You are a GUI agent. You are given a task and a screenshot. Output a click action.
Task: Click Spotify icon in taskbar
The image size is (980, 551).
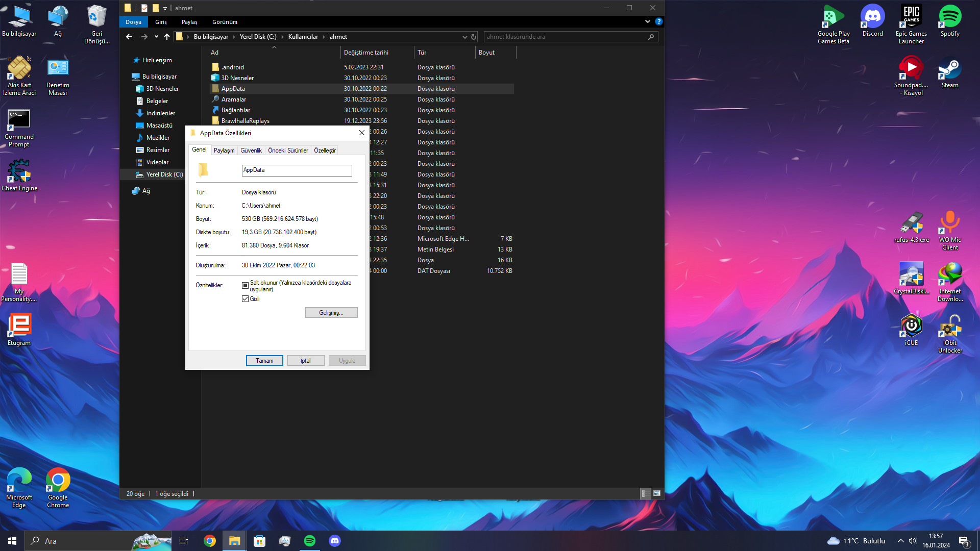310,541
